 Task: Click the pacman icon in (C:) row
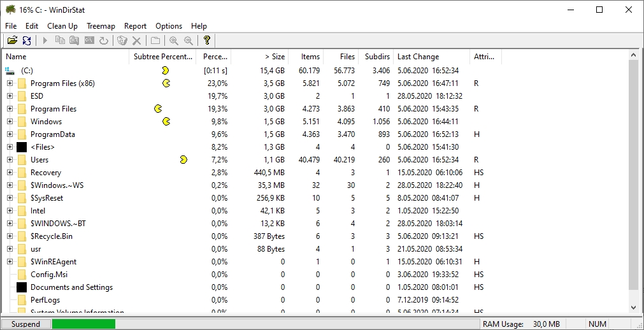[165, 71]
